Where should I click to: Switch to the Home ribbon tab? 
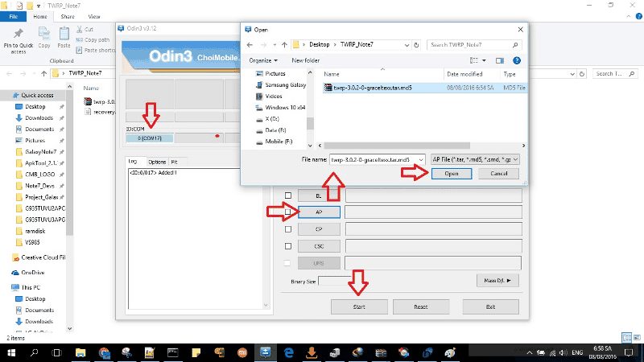pyautogui.click(x=39, y=16)
